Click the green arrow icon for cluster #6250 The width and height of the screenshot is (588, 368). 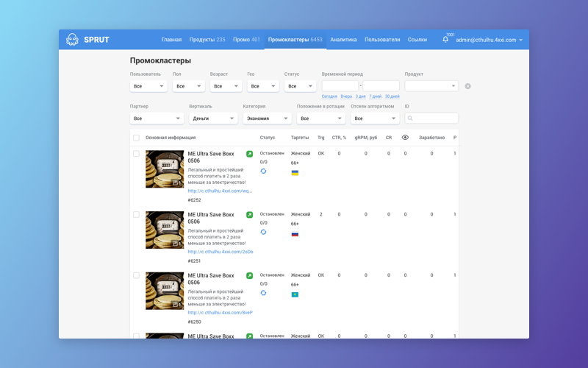[249, 276]
